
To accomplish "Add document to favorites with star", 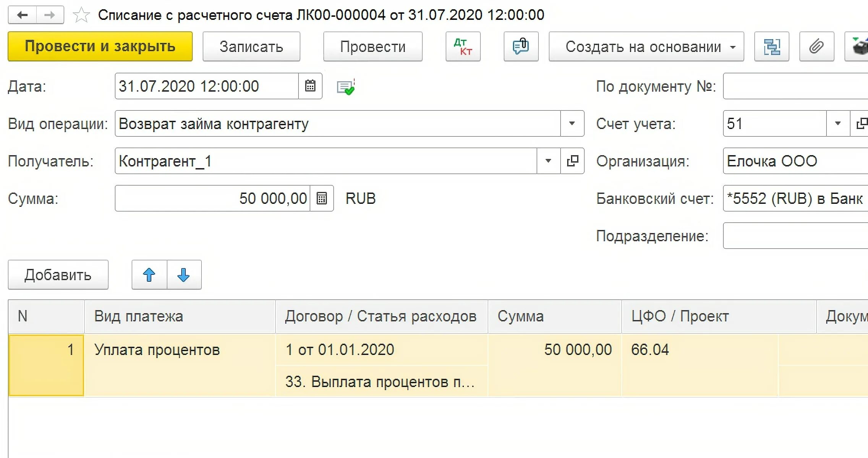I will click(x=81, y=15).
